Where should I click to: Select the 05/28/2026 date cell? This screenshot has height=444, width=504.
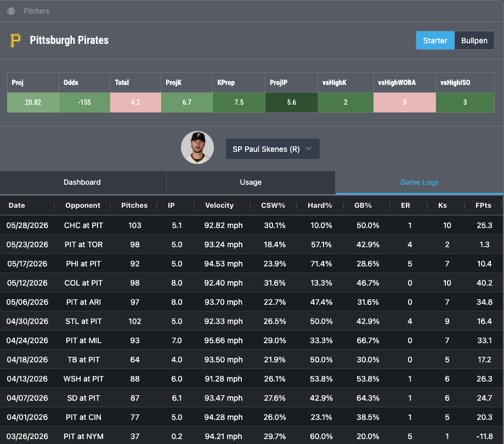(x=27, y=225)
